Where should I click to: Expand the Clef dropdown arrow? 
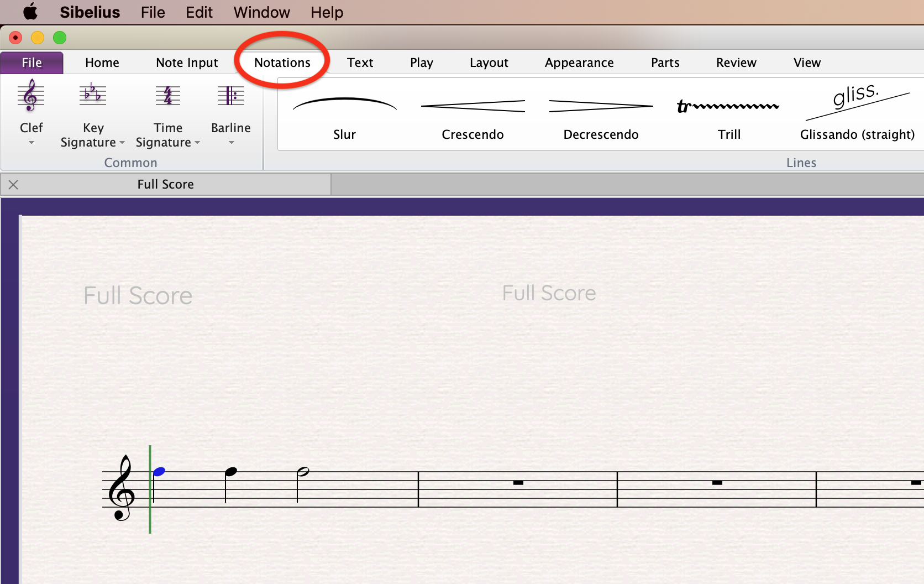[x=32, y=143]
